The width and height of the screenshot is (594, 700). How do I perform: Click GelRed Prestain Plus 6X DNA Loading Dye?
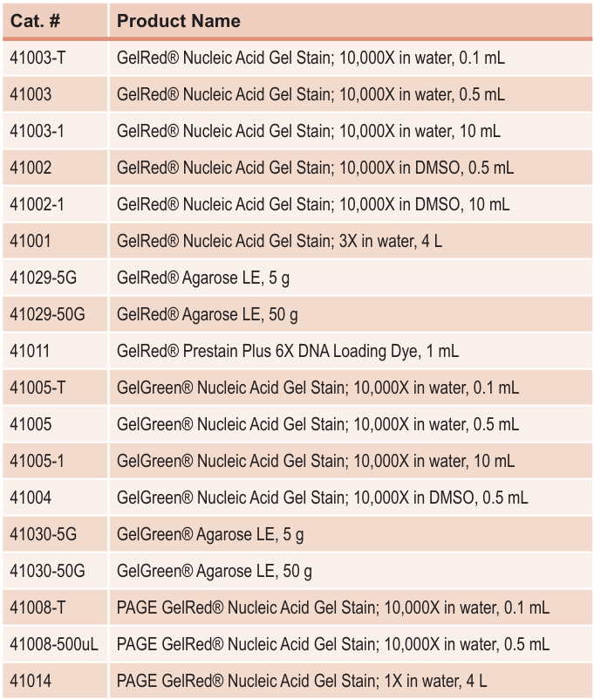point(287,352)
